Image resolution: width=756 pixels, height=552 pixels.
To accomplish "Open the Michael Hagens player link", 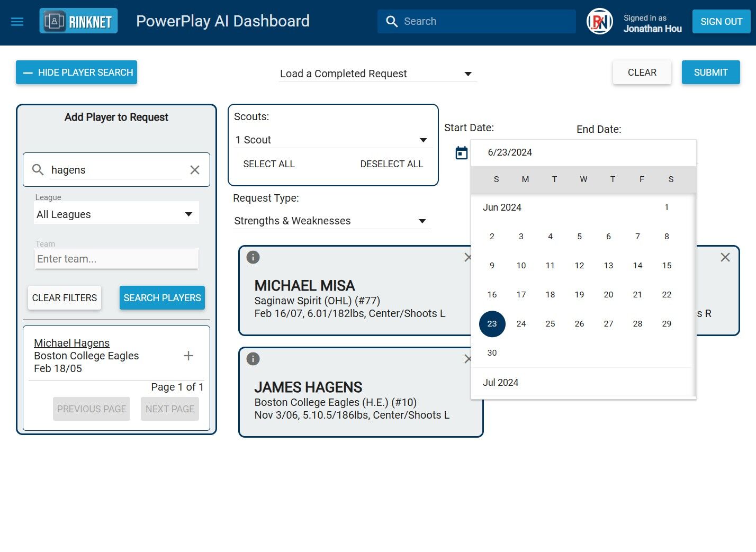I will 72,343.
